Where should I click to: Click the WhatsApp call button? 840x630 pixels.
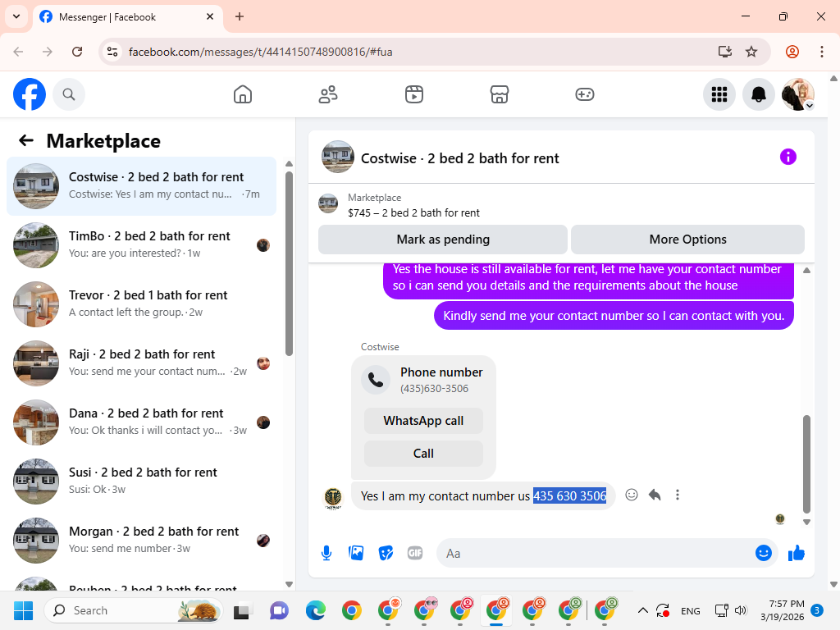(423, 421)
